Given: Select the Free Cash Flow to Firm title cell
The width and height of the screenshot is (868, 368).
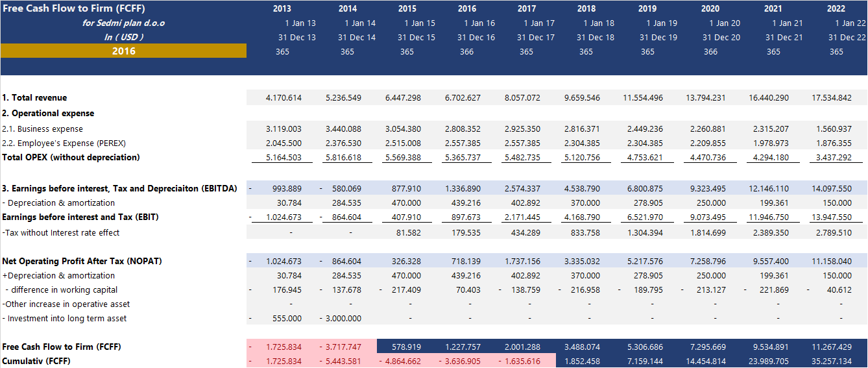Looking at the screenshot, I should 73,9.
